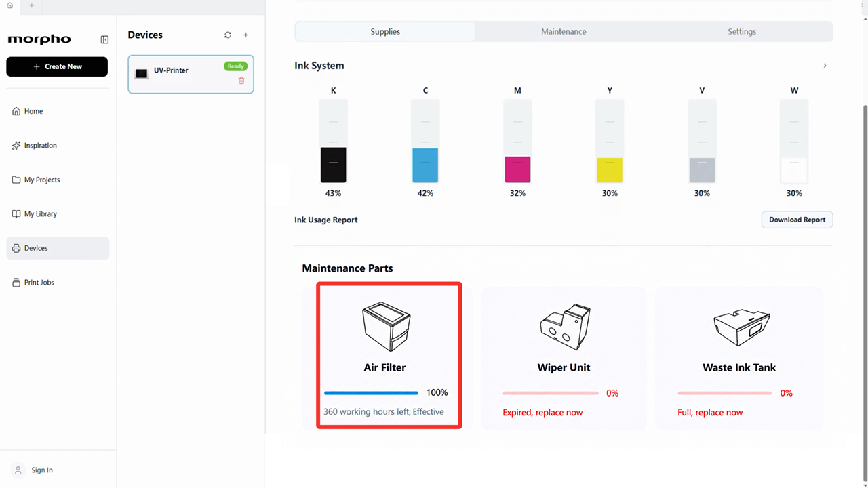Click the Print Jobs icon

[16, 283]
